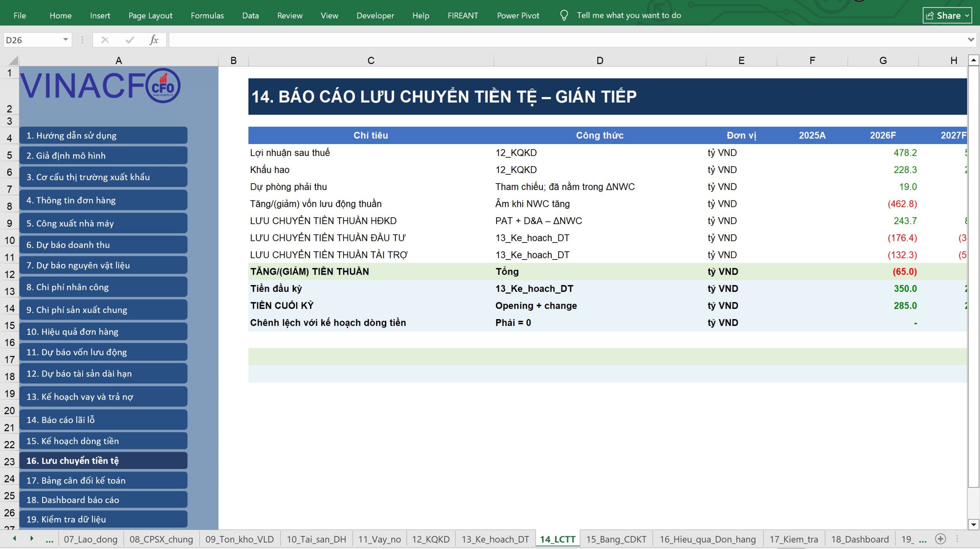Switch to sheet tab 12_KQKD
Viewport: 980px width, 549px height.
[431, 539]
